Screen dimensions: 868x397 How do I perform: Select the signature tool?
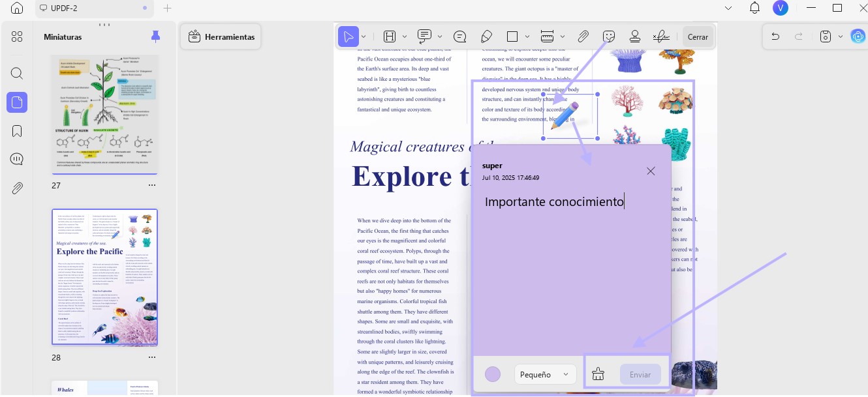[661, 37]
